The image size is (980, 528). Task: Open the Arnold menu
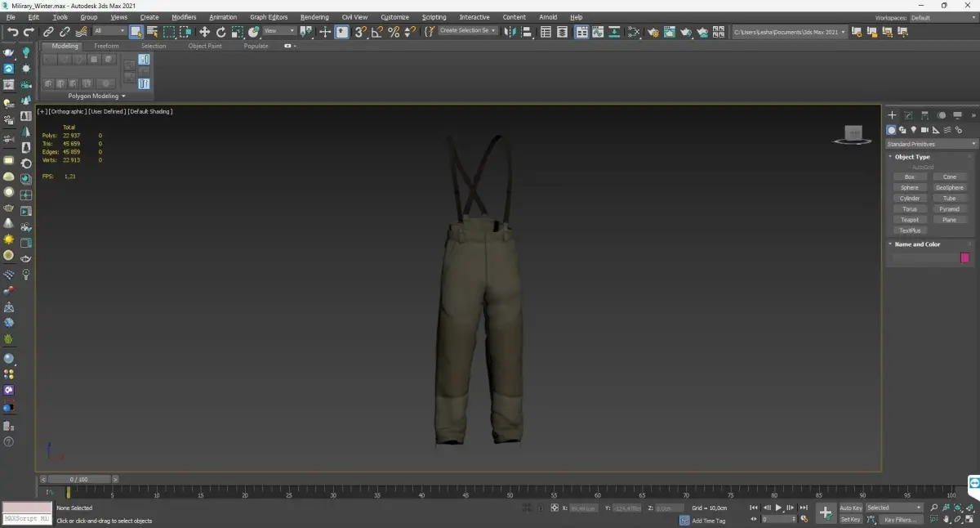coord(548,17)
